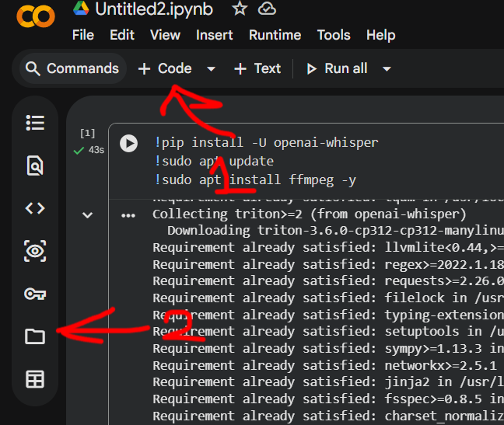Click the [1] execution count label
504x425 pixels.
[87, 133]
